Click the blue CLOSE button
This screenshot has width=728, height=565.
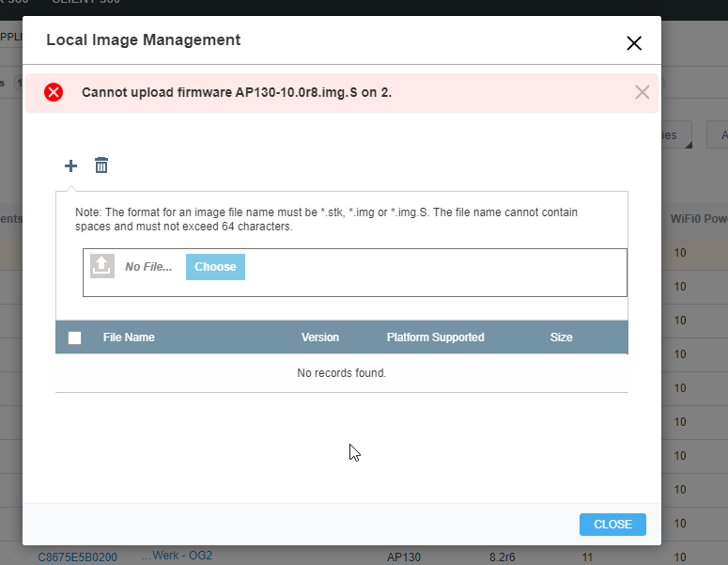[x=612, y=525]
